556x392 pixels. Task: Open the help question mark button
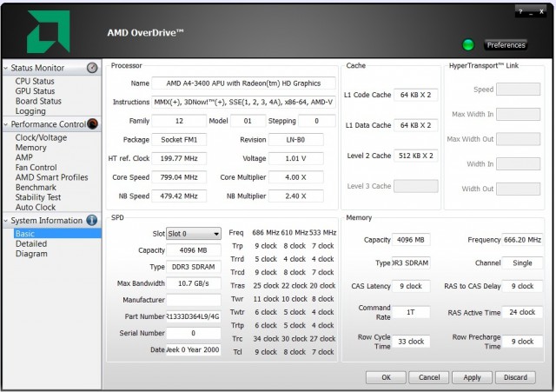(x=520, y=11)
